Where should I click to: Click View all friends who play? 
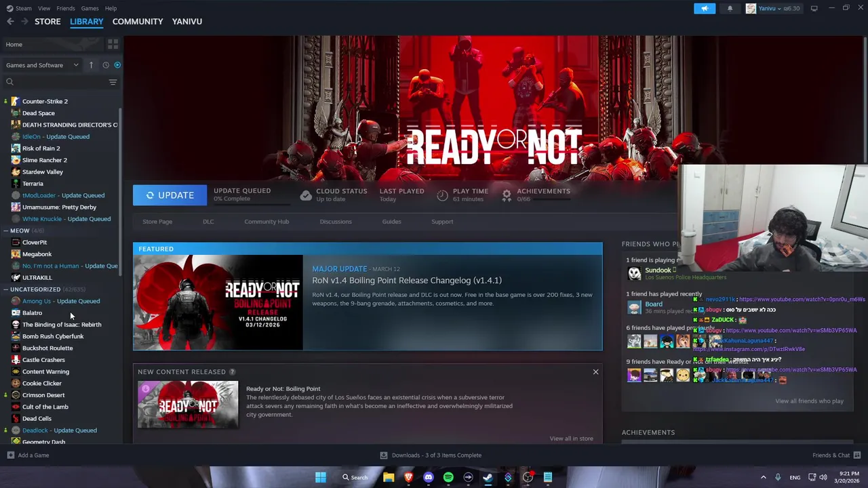point(809,401)
